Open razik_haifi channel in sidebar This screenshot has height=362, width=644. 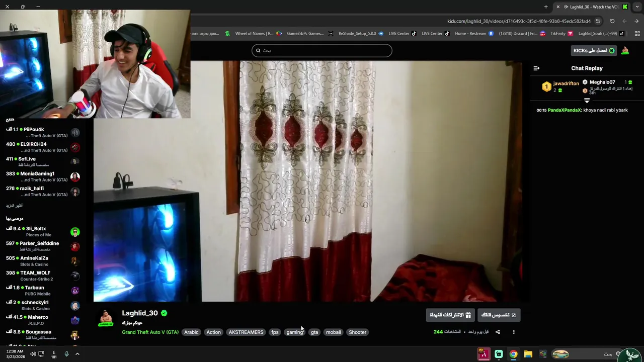[43, 191]
